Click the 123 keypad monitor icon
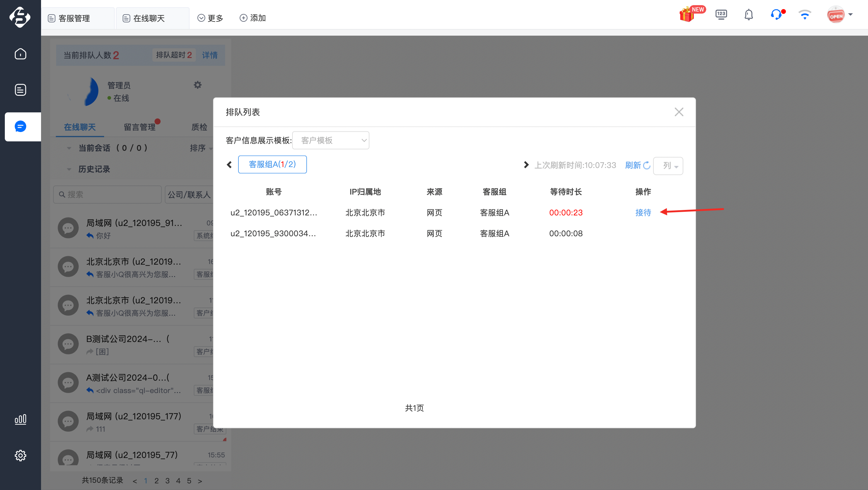Viewport: 868px width, 490px height. (721, 15)
